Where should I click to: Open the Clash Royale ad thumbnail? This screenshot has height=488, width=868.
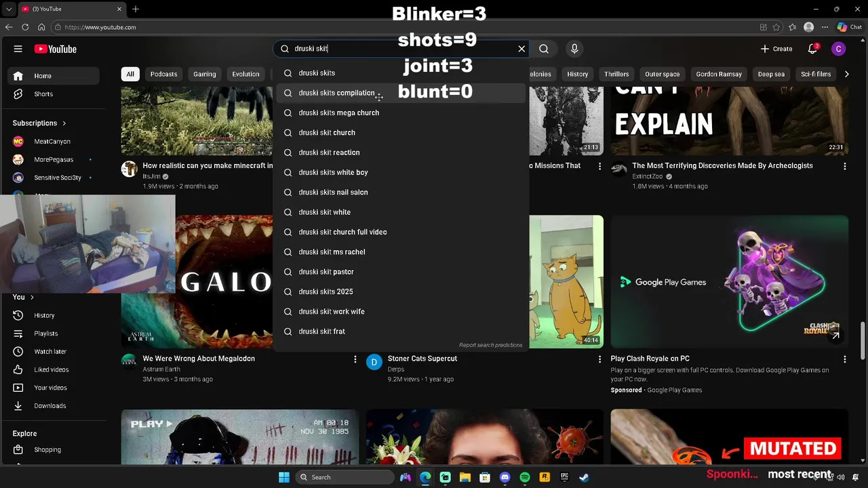(x=729, y=282)
